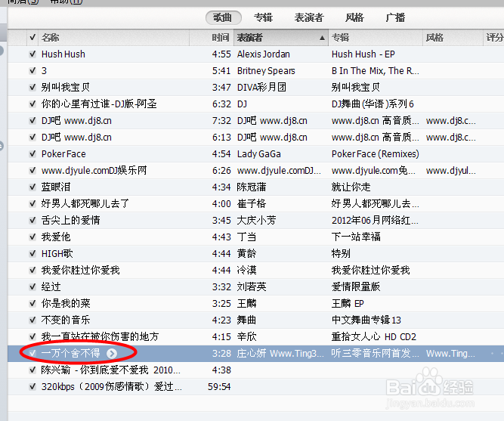This screenshot has height=421, width=504.
Task: Click the 评分 column header
Action: [x=493, y=38]
